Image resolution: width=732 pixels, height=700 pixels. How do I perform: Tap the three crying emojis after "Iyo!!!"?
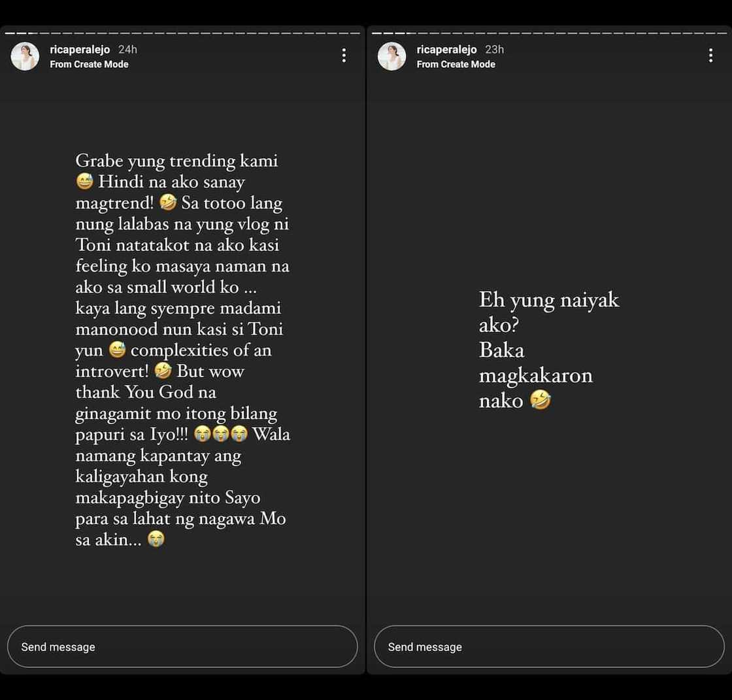pos(220,434)
